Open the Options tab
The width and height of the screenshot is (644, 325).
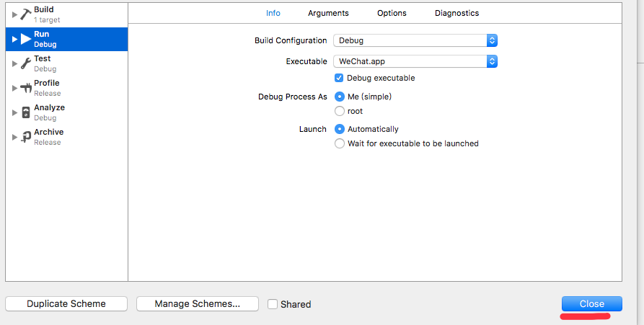[392, 13]
